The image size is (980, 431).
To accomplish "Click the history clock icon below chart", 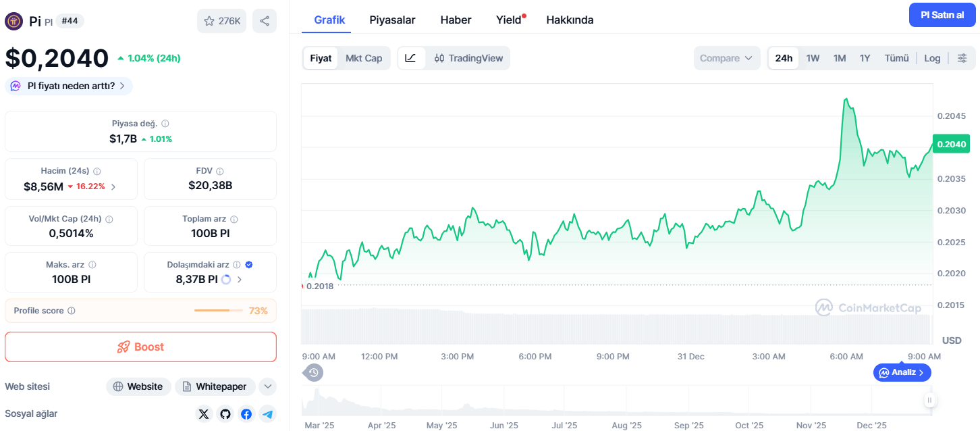I will pyautogui.click(x=314, y=372).
